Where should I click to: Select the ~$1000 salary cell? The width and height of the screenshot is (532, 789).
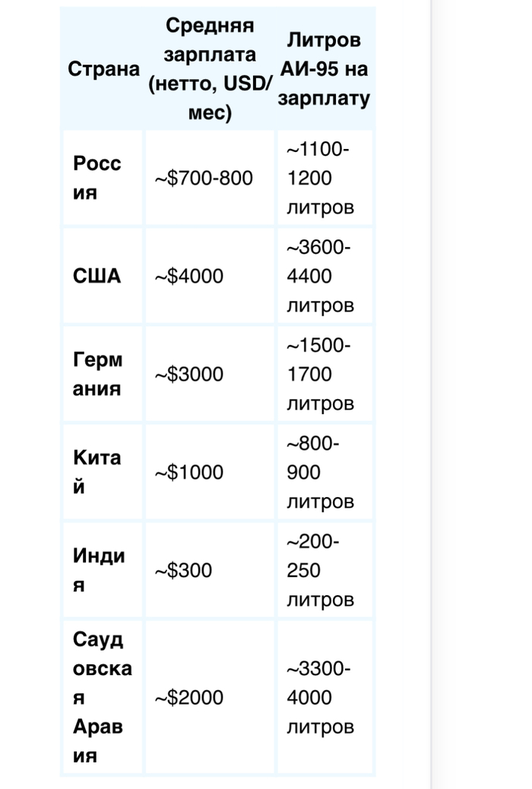(x=190, y=472)
